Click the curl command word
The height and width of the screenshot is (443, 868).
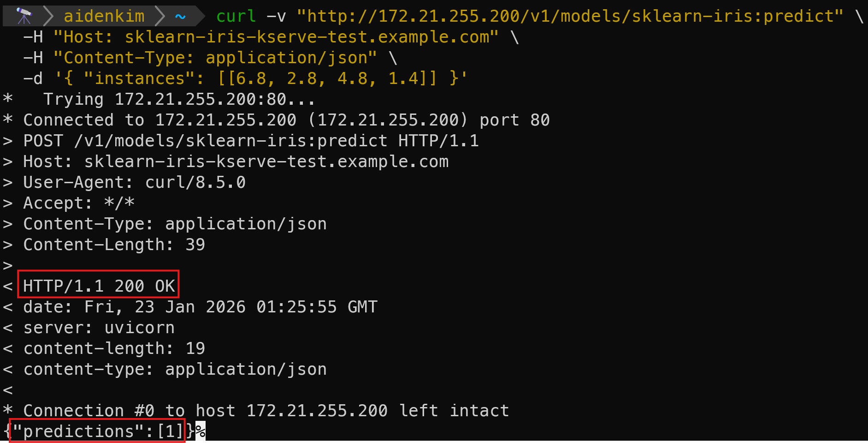[236, 16]
